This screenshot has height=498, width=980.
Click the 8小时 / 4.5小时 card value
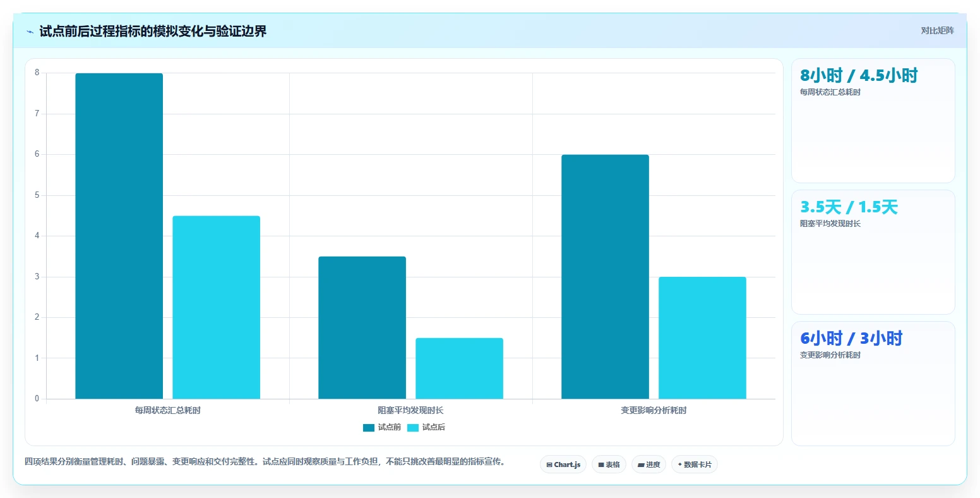[859, 75]
